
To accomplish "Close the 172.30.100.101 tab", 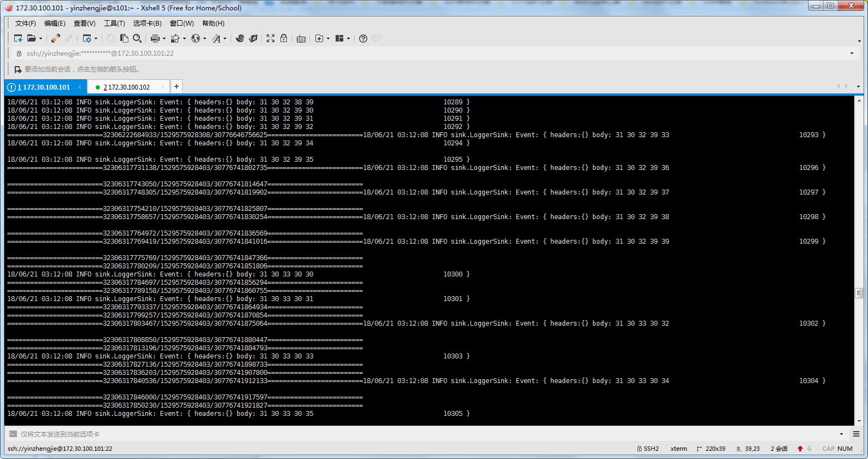I will click(79, 87).
